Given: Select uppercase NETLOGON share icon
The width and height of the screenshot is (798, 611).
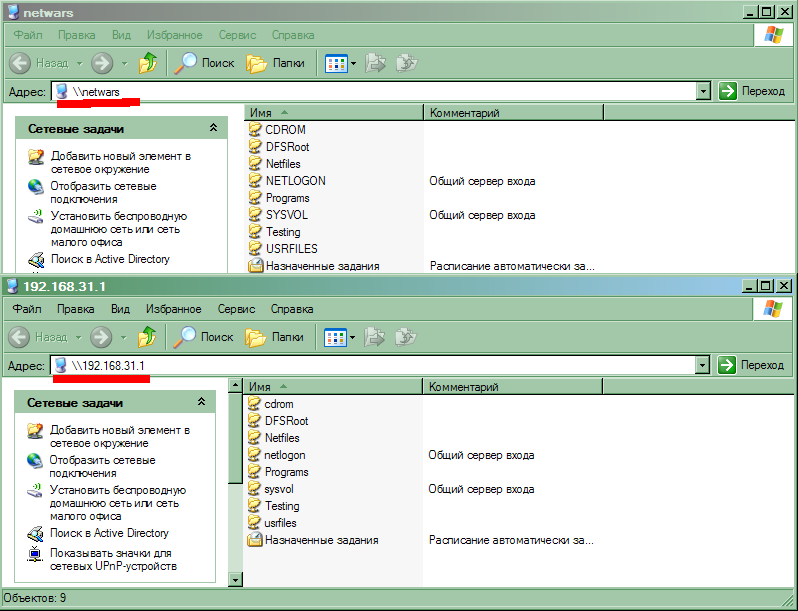Looking at the screenshot, I should [255, 181].
